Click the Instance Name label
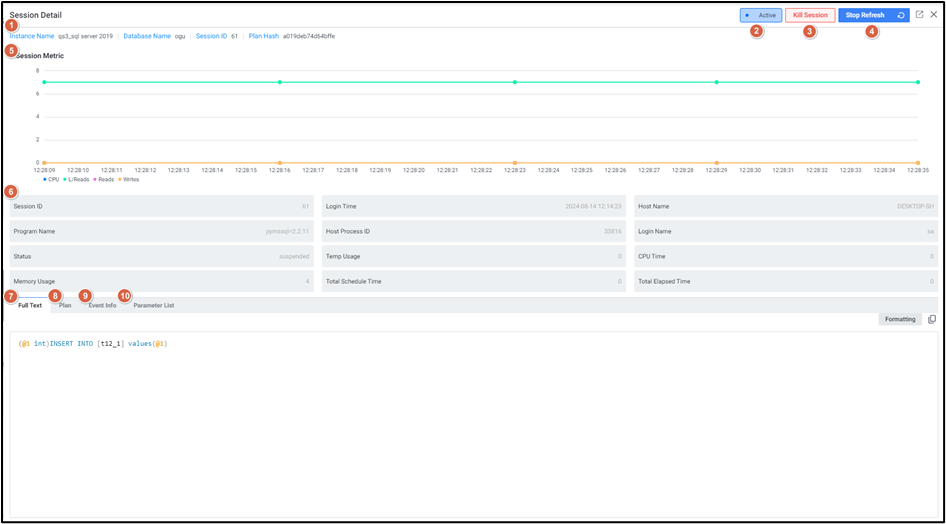Image resolution: width=946 pixels, height=524 pixels. click(32, 36)
